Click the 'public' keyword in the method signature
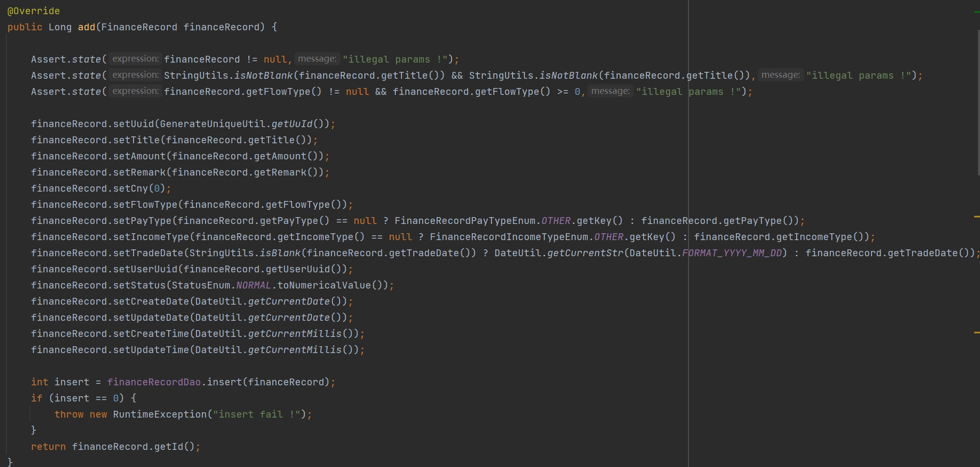This screenshot has width=980, height=467. pos(24,27)
